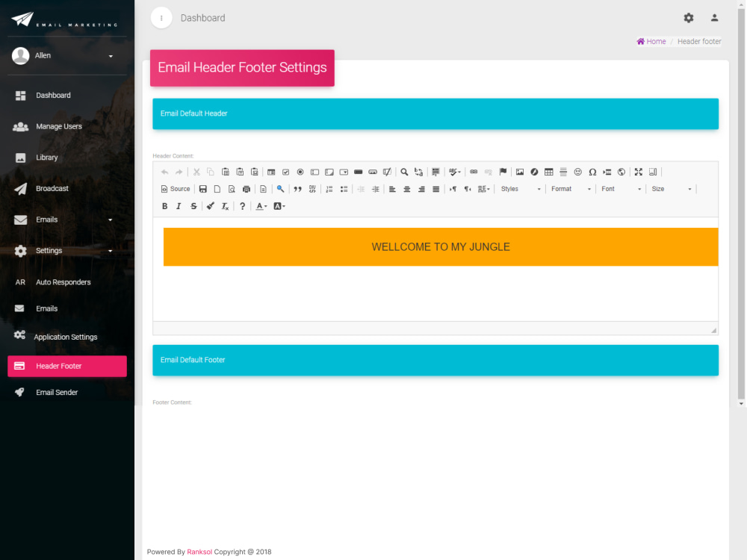
Task: Click the Paste icon in editor toolbar
Action: 226,172
